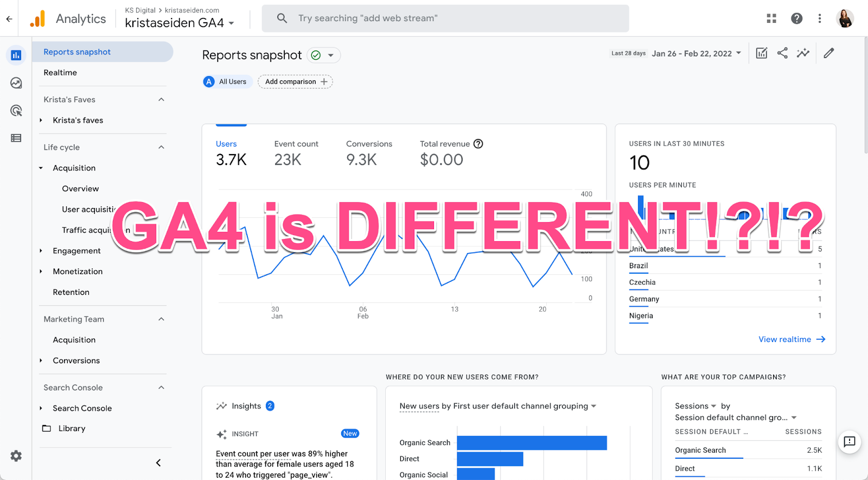Open the Configure table icon in rail

coord(16,138)
